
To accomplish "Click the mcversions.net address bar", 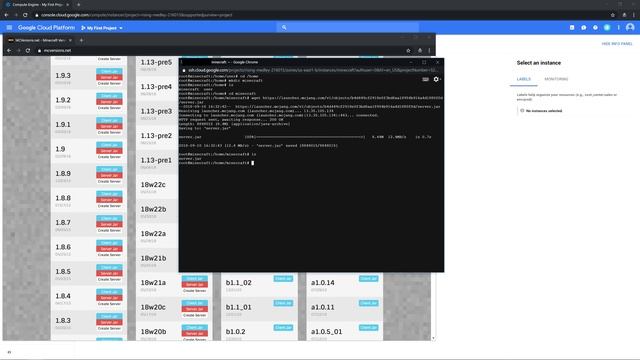I will click(220, 51).
